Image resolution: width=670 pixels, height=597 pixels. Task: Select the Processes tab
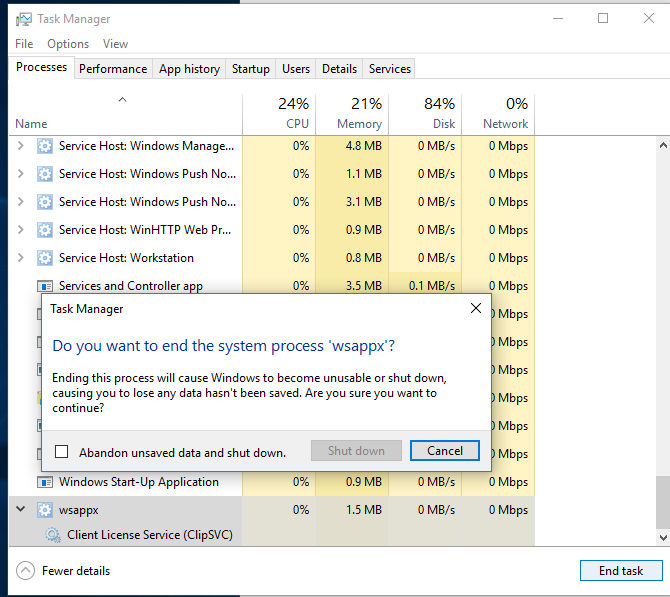41,68
